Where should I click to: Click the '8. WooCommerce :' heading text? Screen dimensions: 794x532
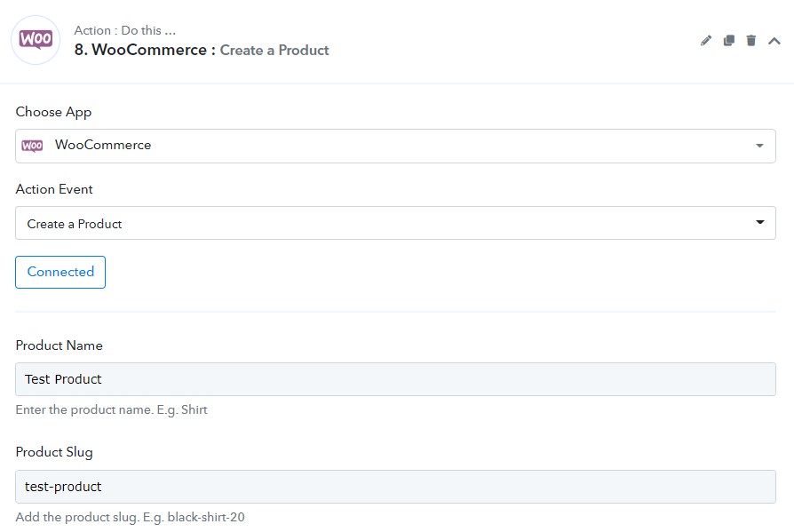(x=145, y=50)
